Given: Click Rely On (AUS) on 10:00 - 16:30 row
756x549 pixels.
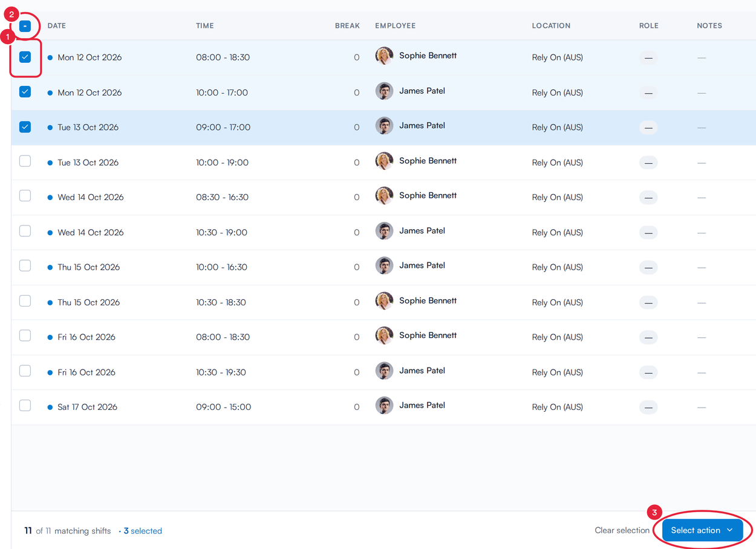Looking at the screenshot, I should 557,267.
